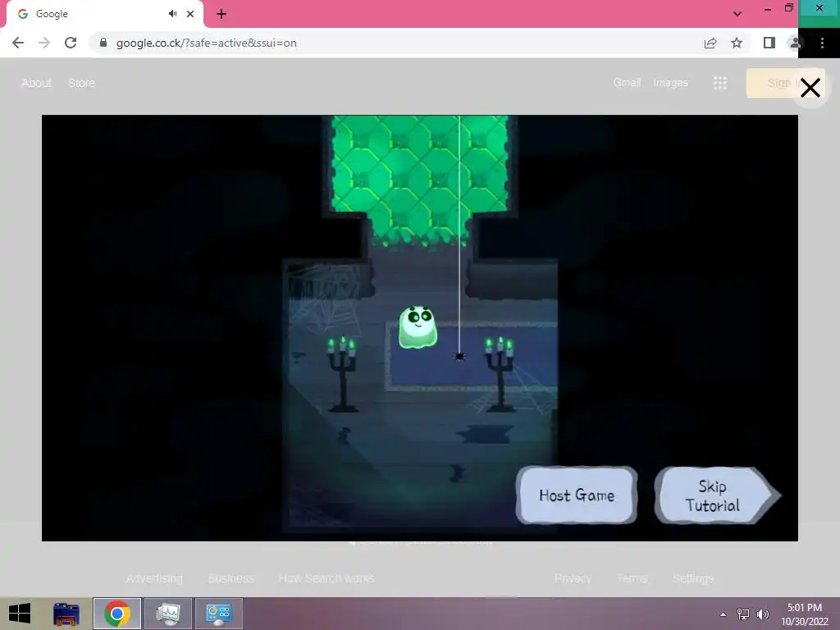This screenshot has height=630, width=840.
Task: Open the Gmail link
Action: (x=627, y=83)
